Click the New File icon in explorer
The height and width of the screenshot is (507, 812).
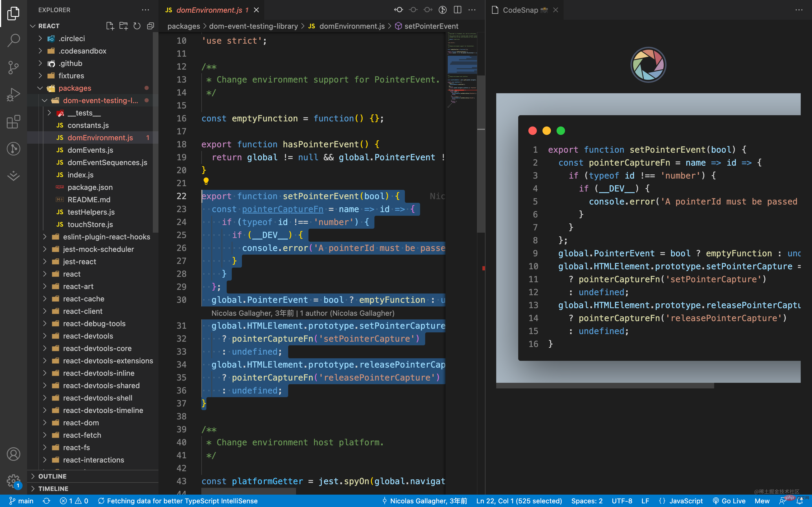click(110, 26)
